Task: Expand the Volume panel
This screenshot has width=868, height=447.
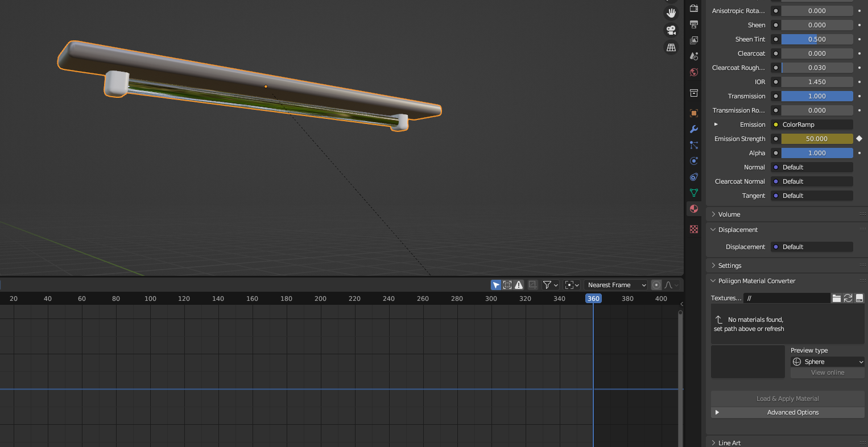Action: (x=729, y=214)
